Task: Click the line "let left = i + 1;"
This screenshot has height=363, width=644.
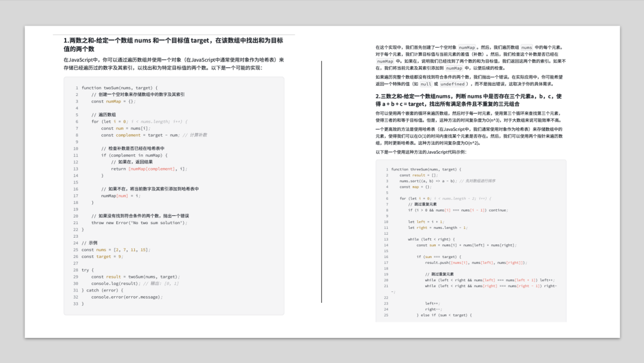Action: coord(426,222)
